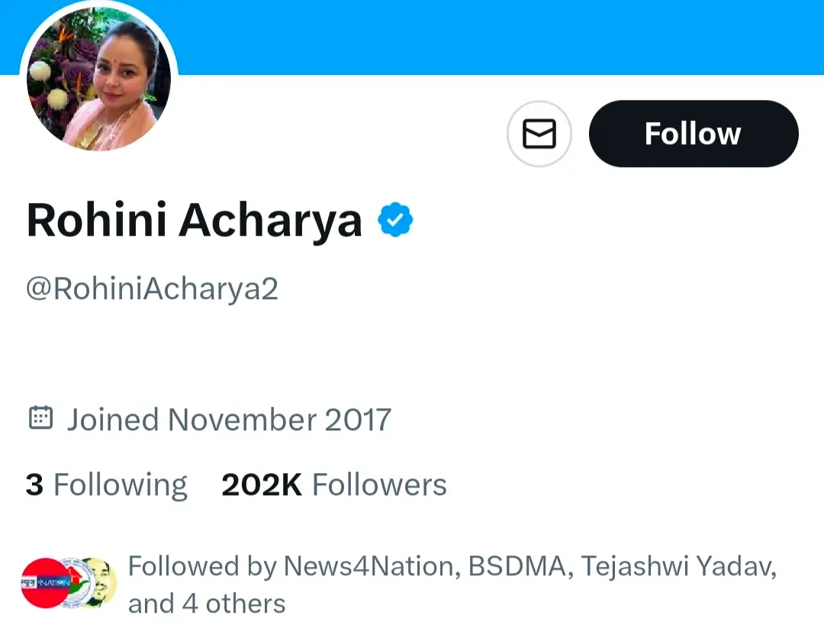Click the envelope message icon
The height and width of the screenshot is (644, 824).
[539, 134]
